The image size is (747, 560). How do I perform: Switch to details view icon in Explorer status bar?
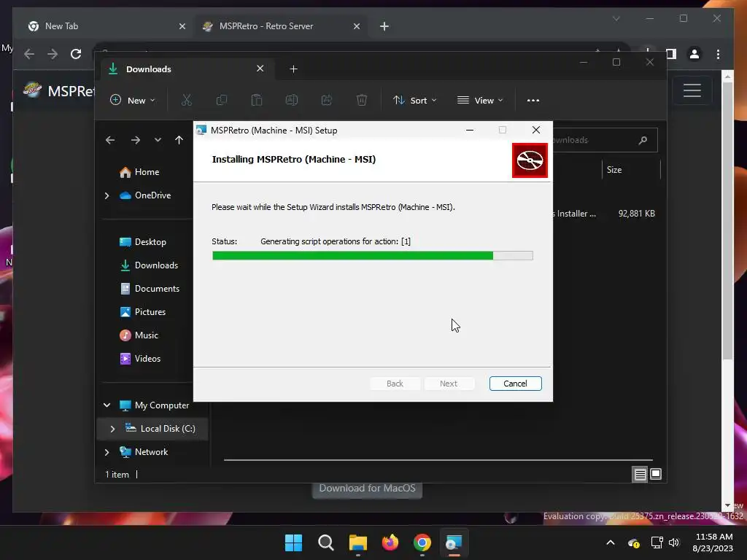[x=640, y=474]
